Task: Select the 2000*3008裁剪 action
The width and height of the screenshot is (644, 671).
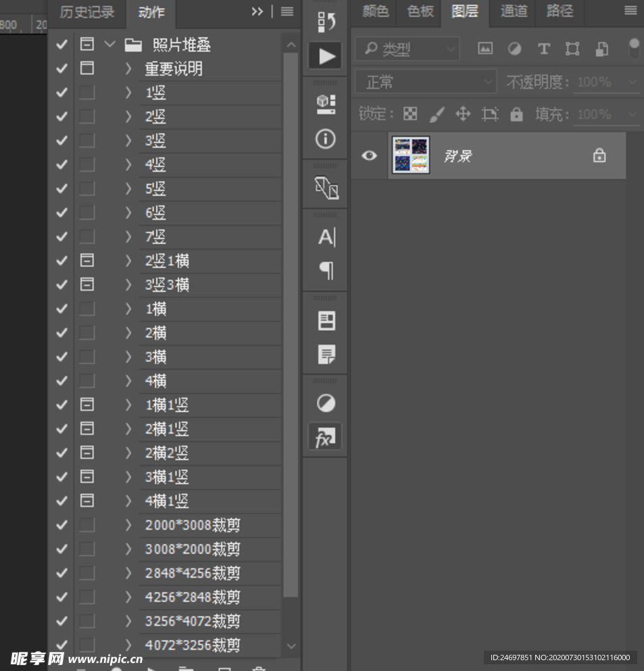Action: tap(193, 525)
